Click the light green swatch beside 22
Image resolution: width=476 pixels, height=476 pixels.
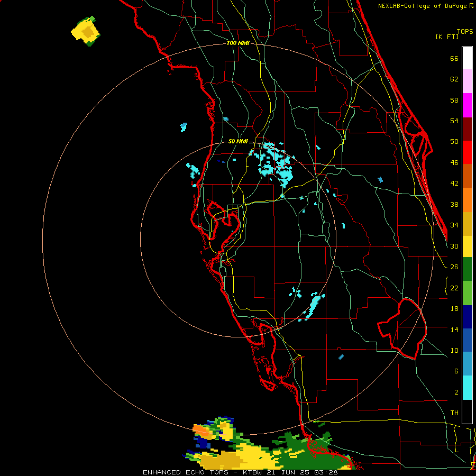[467, 293]
